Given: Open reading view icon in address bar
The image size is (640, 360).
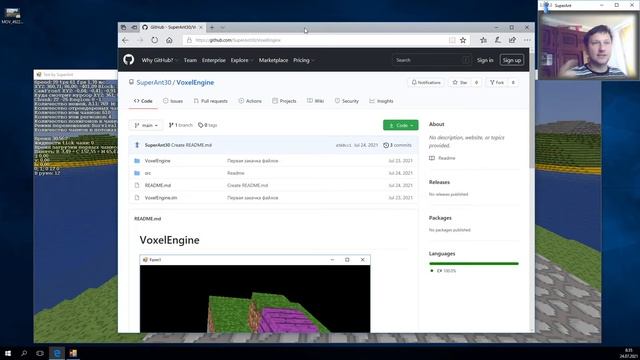Looking at the screenshot, I should tap(452, 40).
